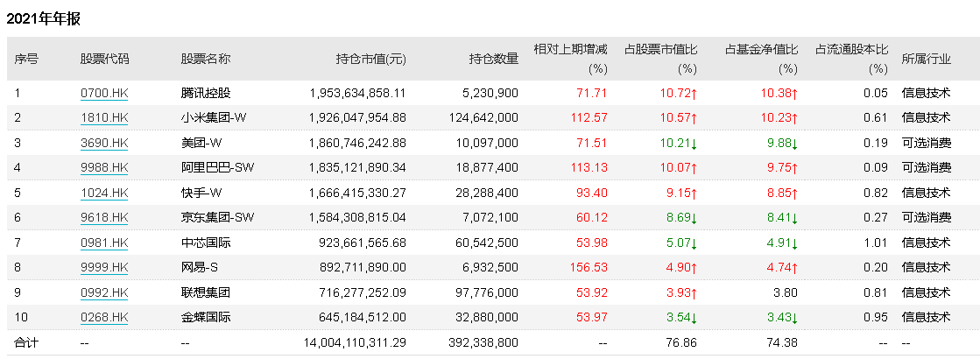Click the 持仓数量 column header
The width and height of the screenshot is (980, 359).
coord(493,60)
